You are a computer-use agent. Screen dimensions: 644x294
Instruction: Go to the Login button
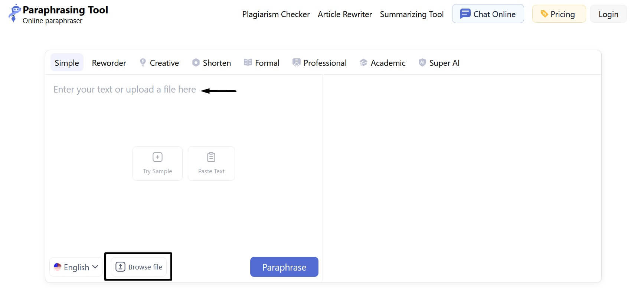coord(608,14)
